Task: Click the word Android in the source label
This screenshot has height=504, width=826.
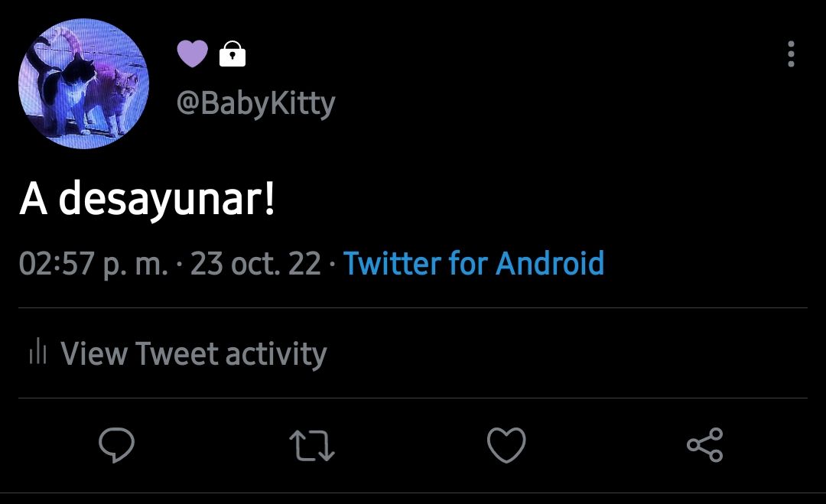Action: (x=550, y=263)
